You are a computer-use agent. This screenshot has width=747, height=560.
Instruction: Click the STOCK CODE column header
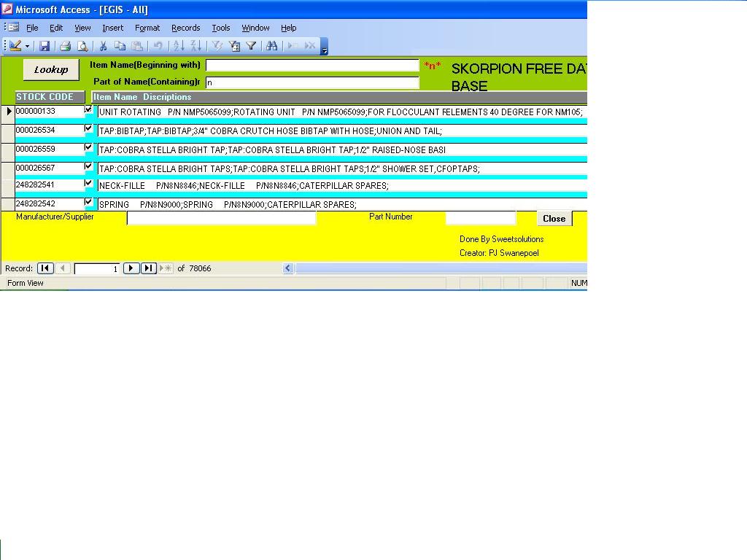pyautogui.click(x=50, y=97)
